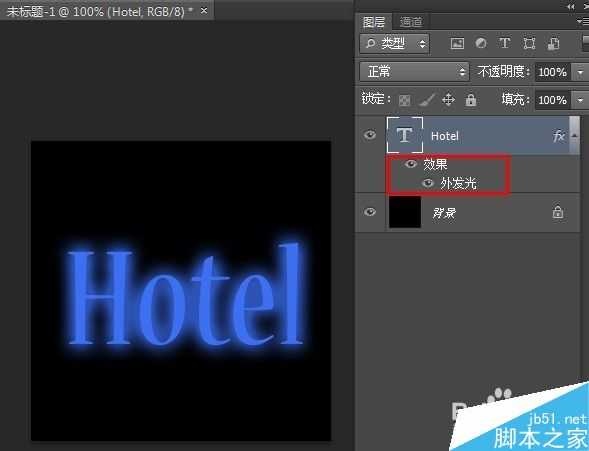Toggle the layer filter switch

pos(585,43)
